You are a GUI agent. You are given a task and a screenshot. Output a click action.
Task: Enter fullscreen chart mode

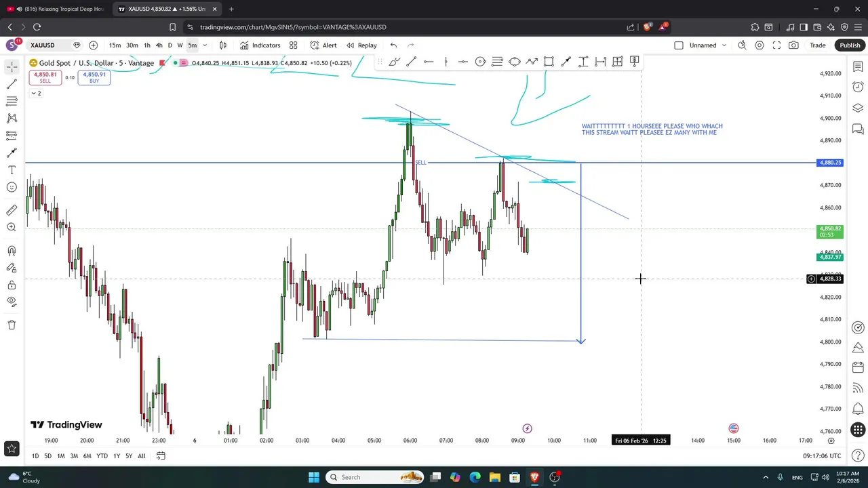coord(776,45)
